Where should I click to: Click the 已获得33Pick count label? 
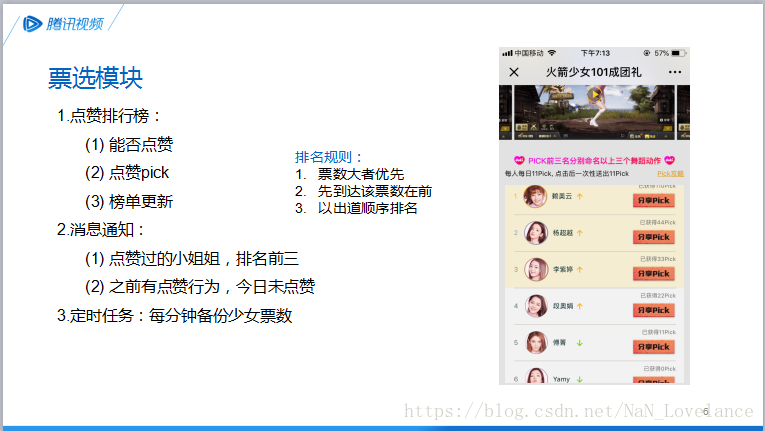pos(658,259)
